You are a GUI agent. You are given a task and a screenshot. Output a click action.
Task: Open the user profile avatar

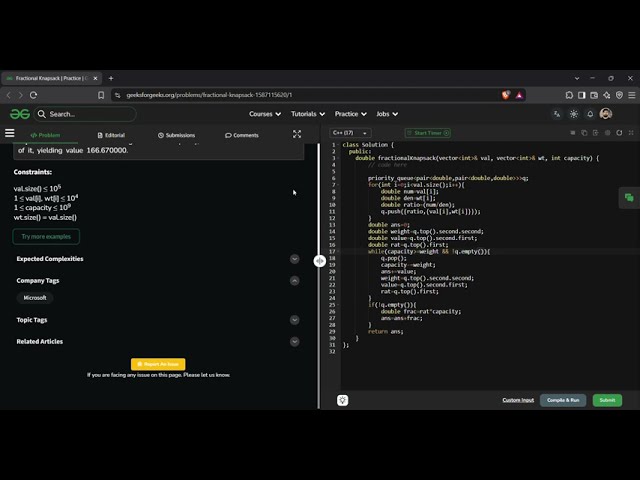pyautogui.click(x=606, y=114)
